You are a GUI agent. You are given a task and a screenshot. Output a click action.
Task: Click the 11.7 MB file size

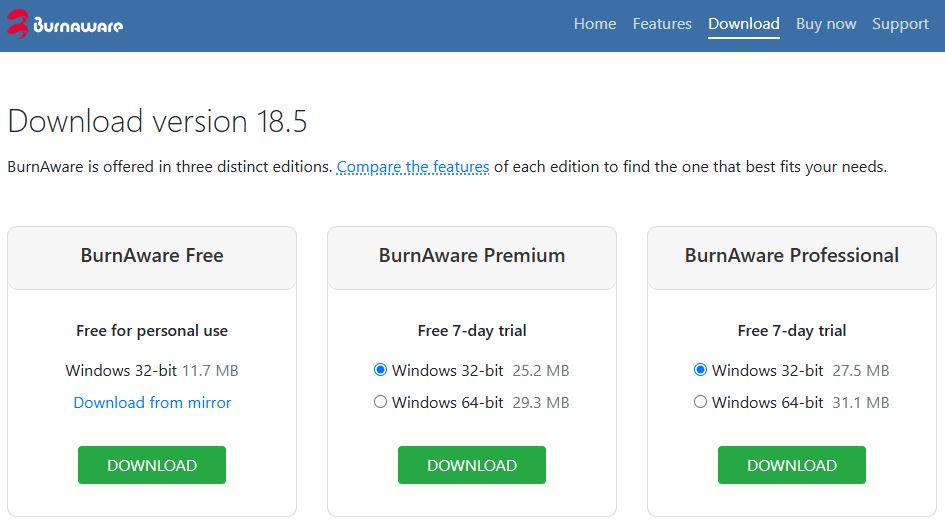pos(210,371)
